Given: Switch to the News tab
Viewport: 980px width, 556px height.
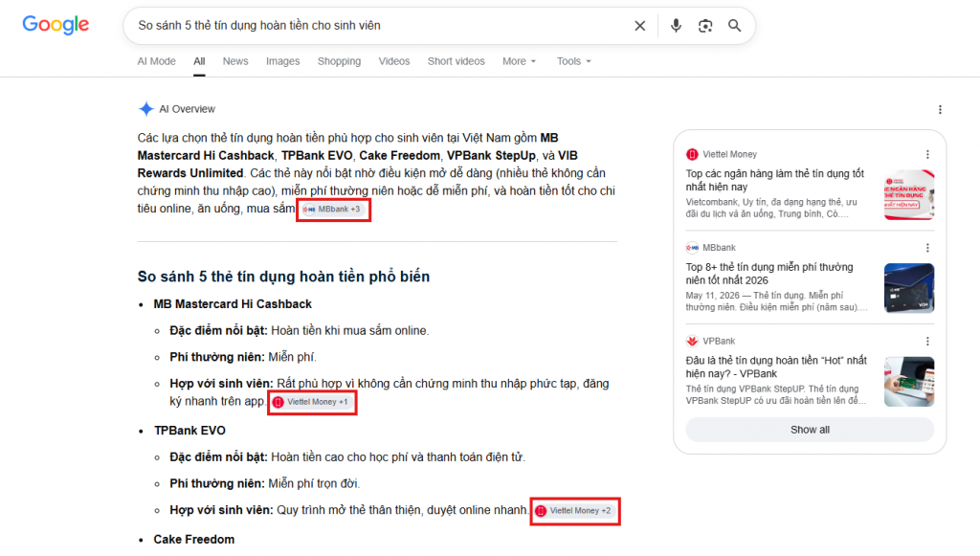Looking at the screenshot, I should click(235, 61).
